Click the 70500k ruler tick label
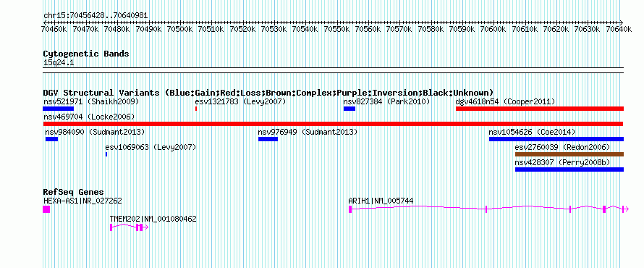 click(180, 29)
